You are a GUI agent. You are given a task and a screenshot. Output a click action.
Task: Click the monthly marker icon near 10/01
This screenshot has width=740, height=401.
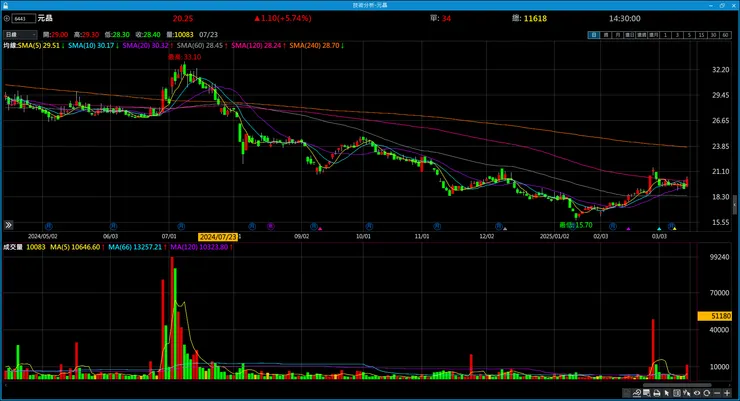coord(369,226)
